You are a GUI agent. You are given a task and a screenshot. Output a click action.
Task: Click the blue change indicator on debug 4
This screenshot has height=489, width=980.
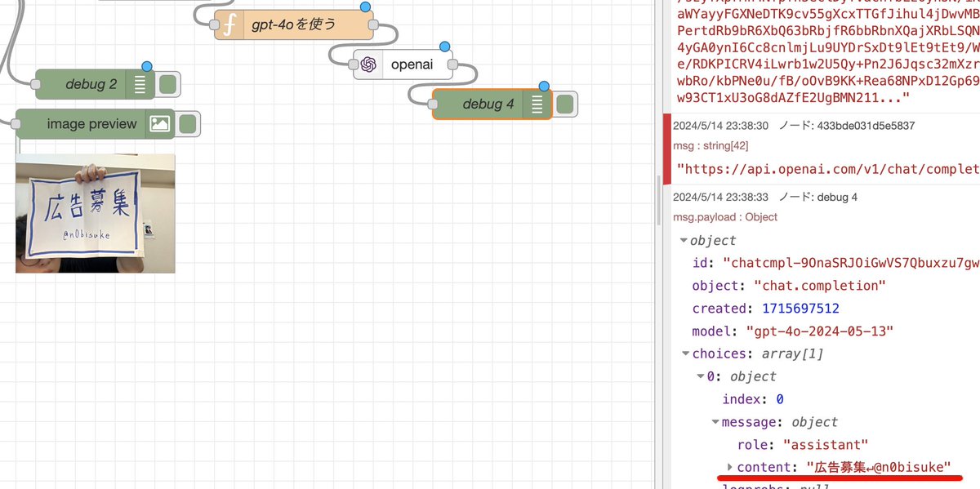pyautogui.click(x=543, y=85)
